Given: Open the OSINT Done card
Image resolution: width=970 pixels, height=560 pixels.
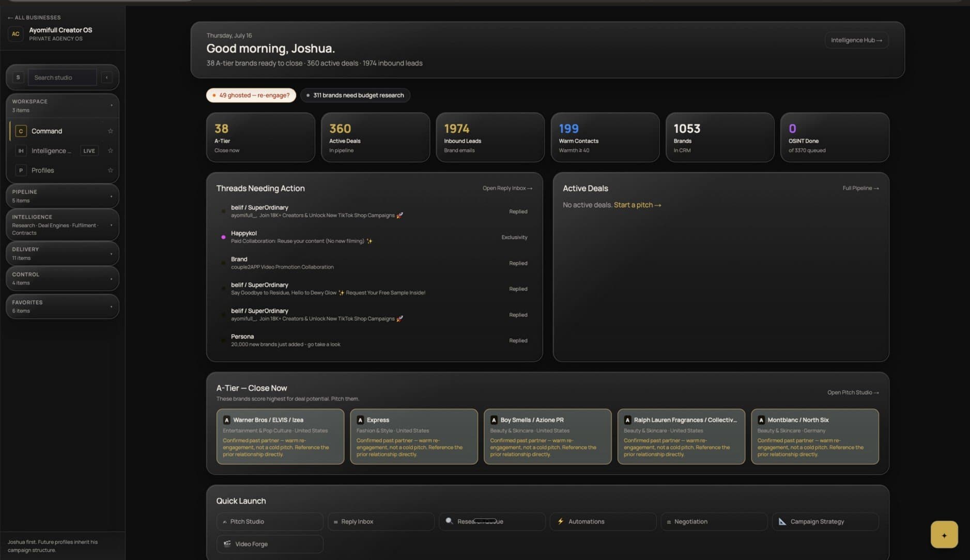Looking at the screenshot, I should pos(835,137).
